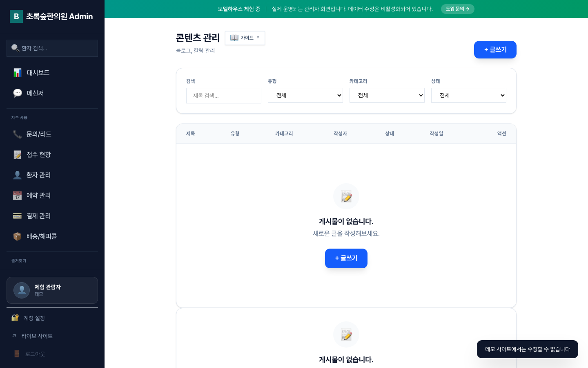Click 초록숲한의원 Admin title text
Image resolution: width=588 pixels, height=368 pixels.
click(x=60, y=16)
